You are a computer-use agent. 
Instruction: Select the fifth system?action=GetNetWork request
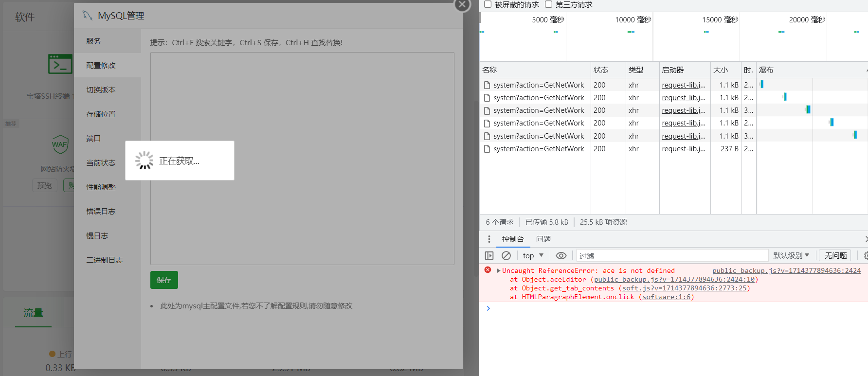539,136
